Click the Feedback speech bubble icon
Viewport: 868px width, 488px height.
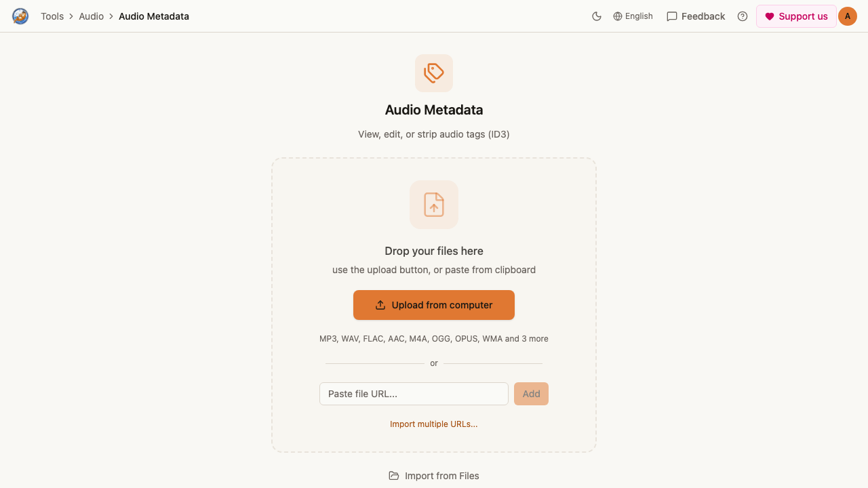tap(672, 16)
